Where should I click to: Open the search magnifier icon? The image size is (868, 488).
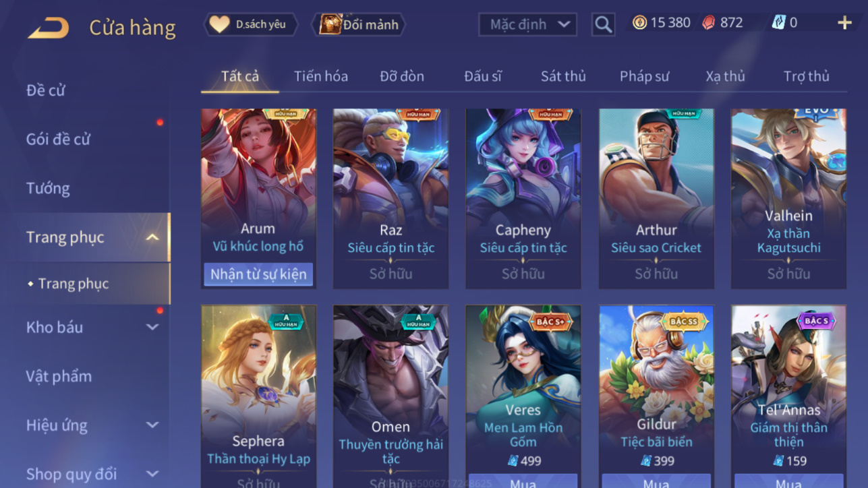[x=603, y=24]
